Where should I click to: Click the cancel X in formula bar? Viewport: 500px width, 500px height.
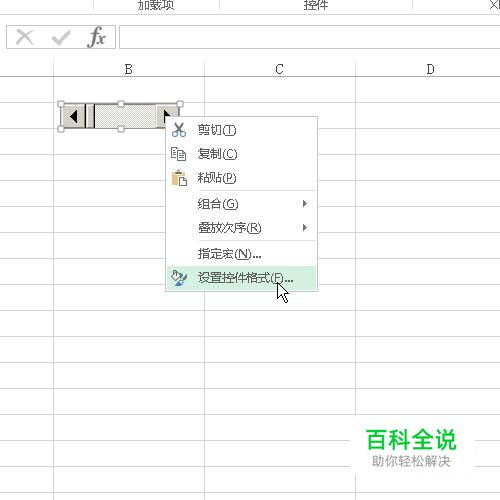[25, 37]
